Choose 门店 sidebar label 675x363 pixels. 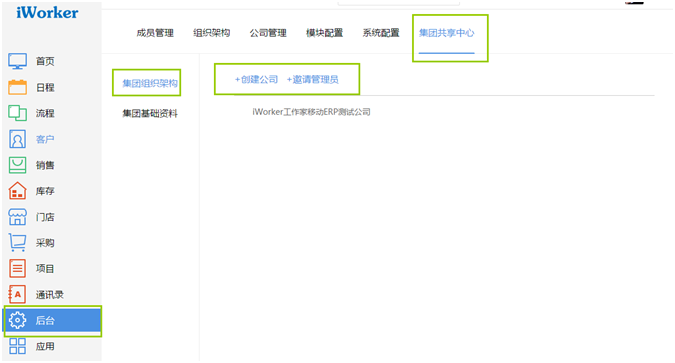(x=45, y=217)
